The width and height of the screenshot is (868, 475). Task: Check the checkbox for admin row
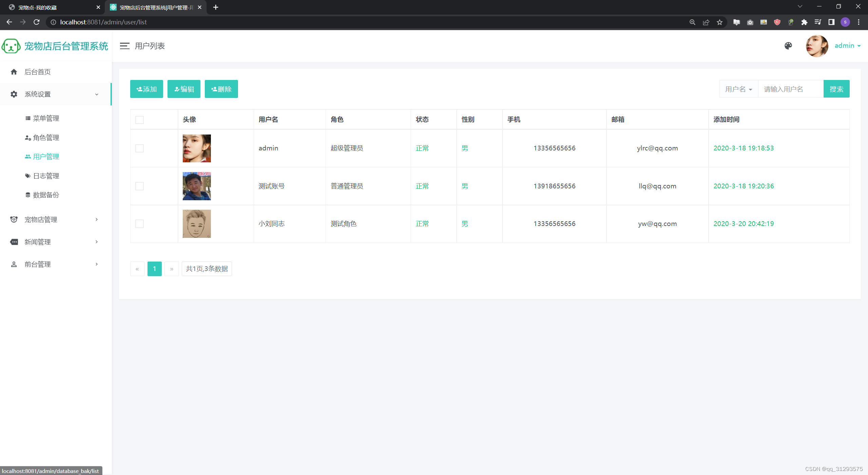[139, 148]
